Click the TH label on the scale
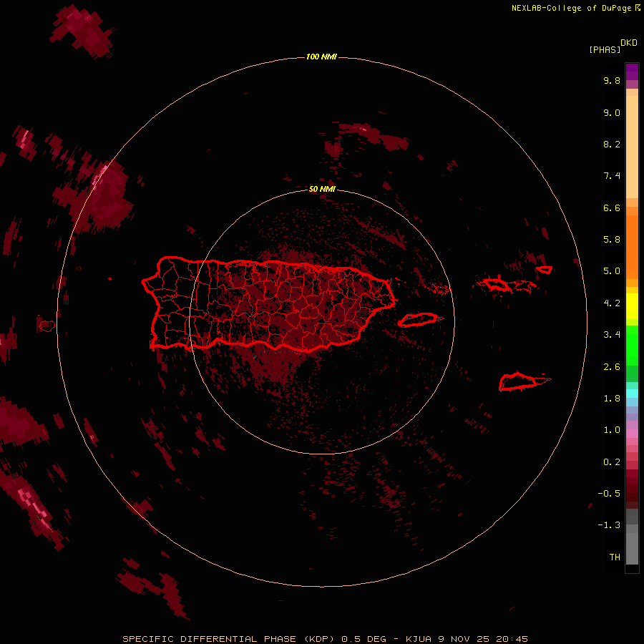 tap(615, 557)
